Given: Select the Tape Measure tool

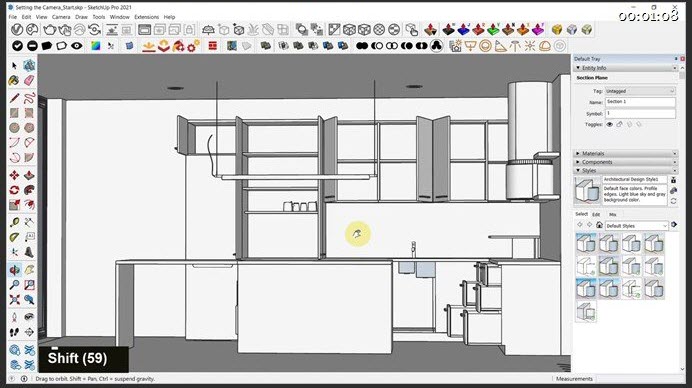Looking at the screenshot, I should tap(14, 222).
